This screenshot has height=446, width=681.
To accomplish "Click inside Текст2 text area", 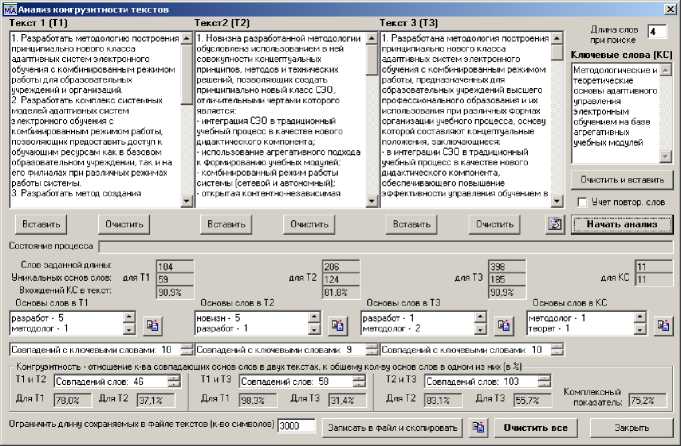I will point(280,119).
